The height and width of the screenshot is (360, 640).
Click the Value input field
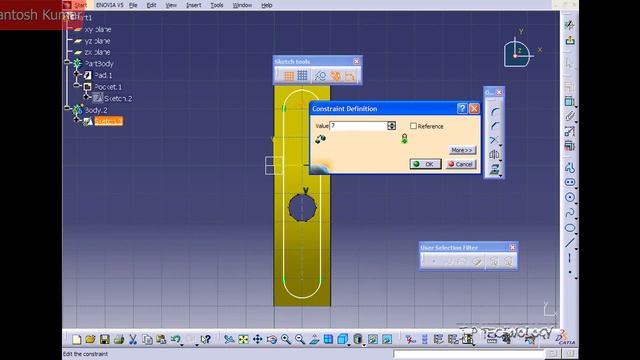(x=358, y=126)
